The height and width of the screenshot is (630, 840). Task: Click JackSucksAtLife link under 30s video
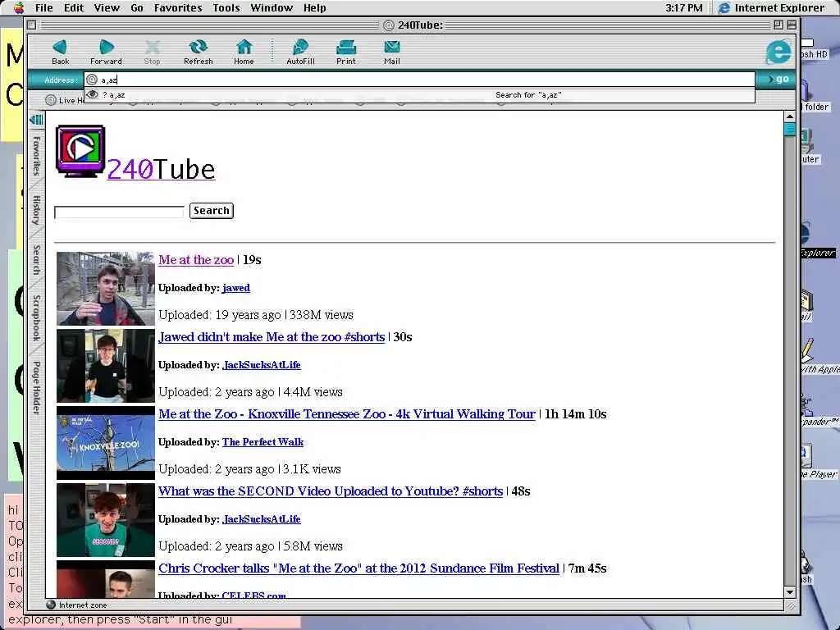coord(262,365)
